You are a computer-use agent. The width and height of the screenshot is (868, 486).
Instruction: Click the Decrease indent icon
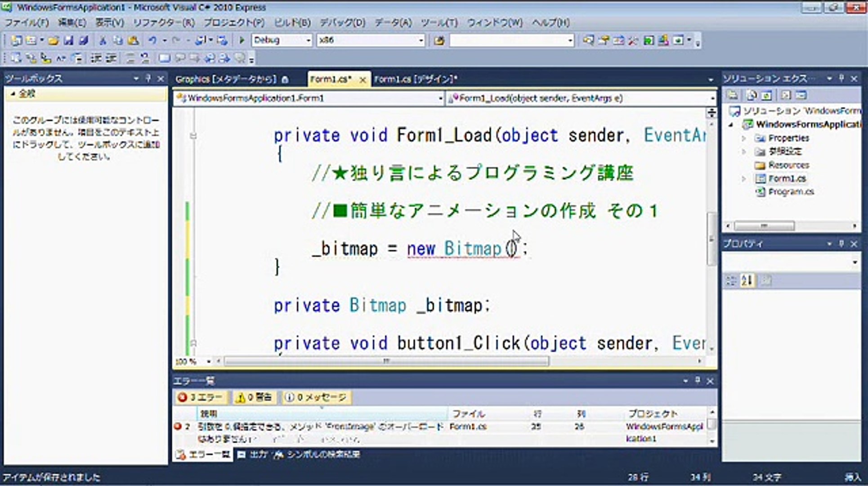pos(96,58)
